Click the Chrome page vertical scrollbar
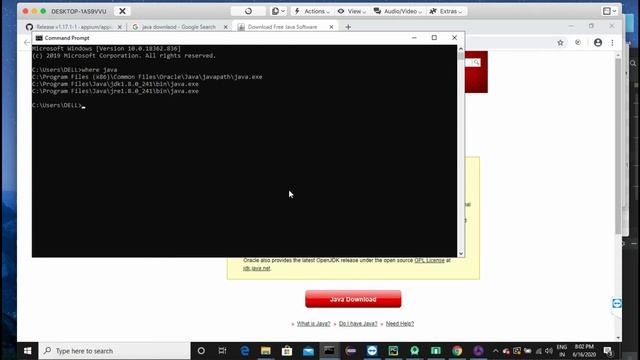 [x=618, y=146]
